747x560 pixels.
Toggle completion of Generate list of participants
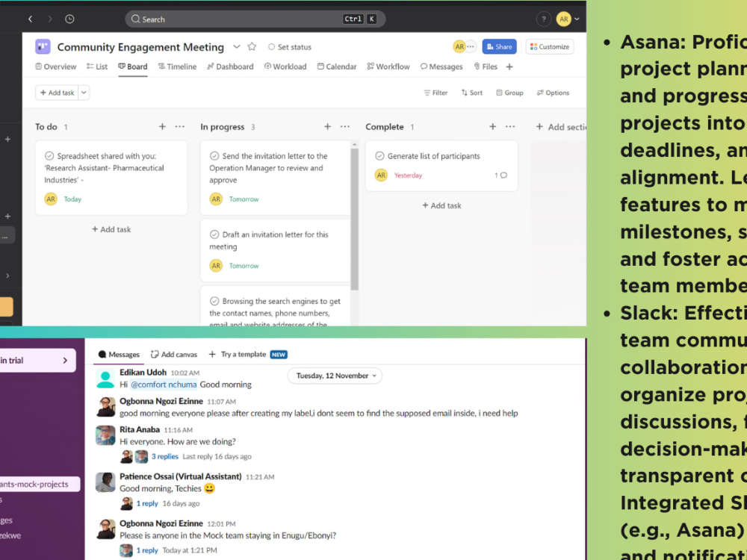[379, 156]
